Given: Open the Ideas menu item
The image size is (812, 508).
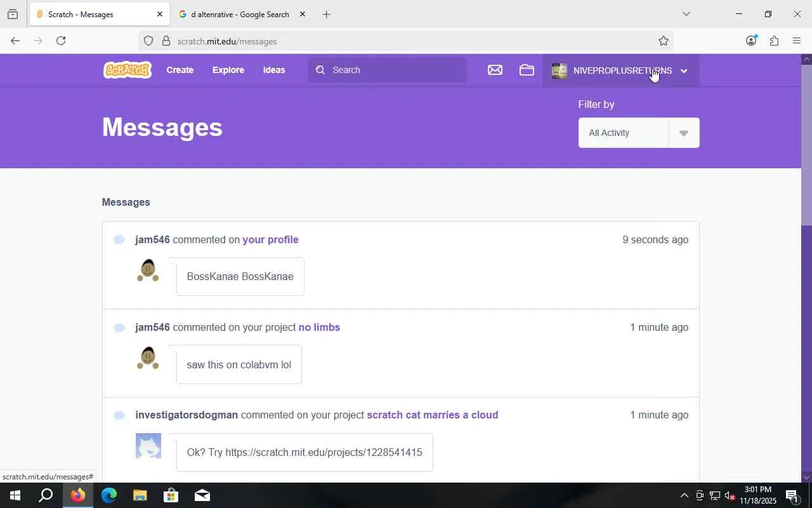Looking at the screenshot, I should tap(274, 70).
